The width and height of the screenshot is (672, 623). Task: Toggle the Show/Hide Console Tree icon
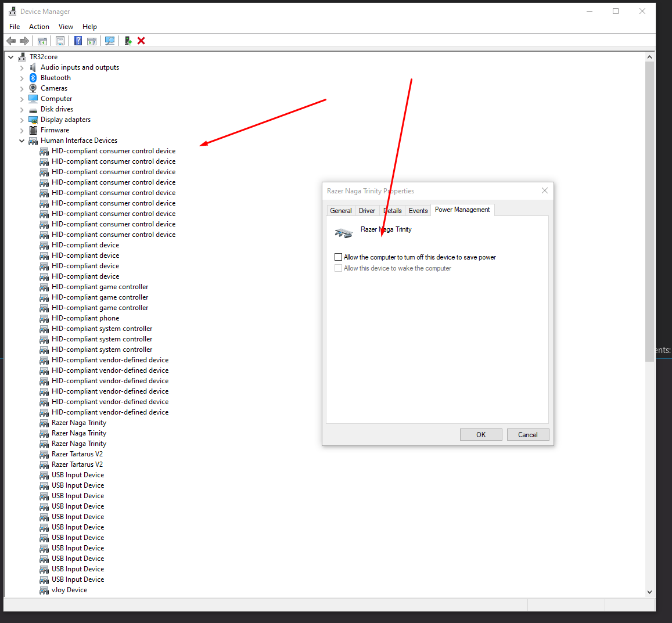point(42,41)
